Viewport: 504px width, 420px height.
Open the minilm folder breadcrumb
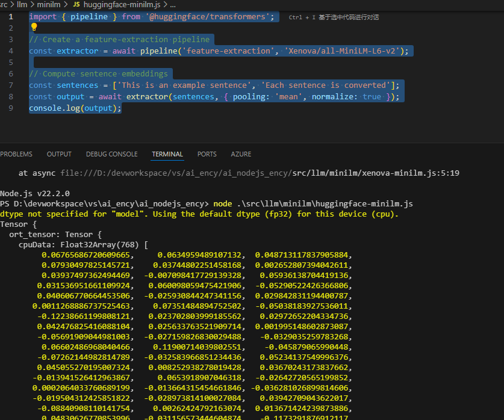(x=49, y=4)
